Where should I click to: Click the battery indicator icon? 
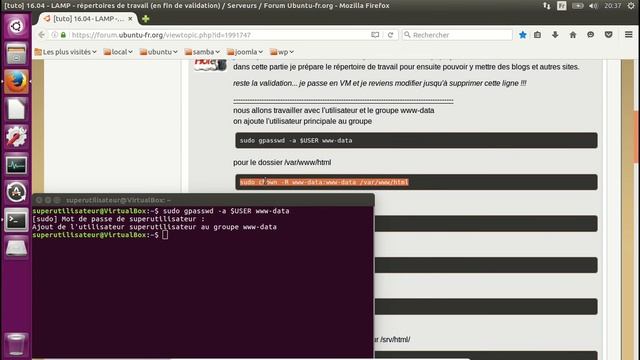(x=578, y=6)
